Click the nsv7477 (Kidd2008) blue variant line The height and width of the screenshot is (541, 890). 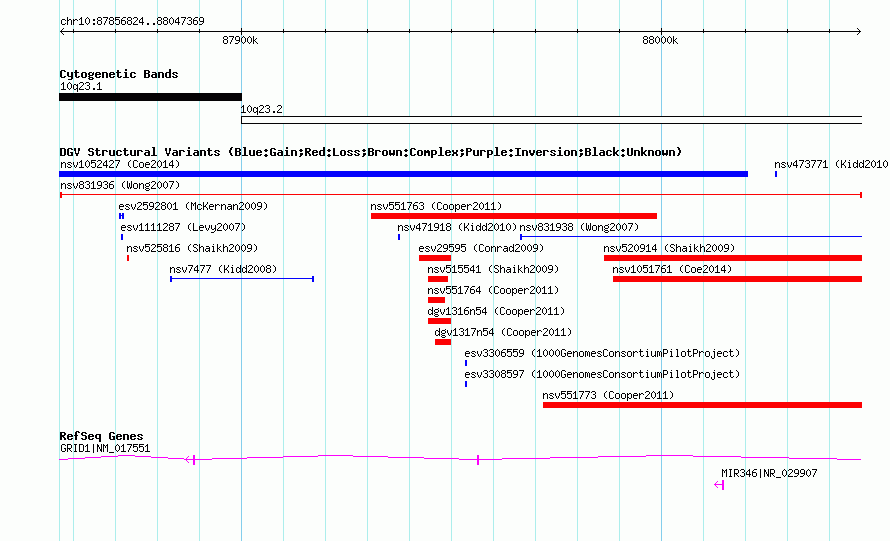click(x=242, y=279)
